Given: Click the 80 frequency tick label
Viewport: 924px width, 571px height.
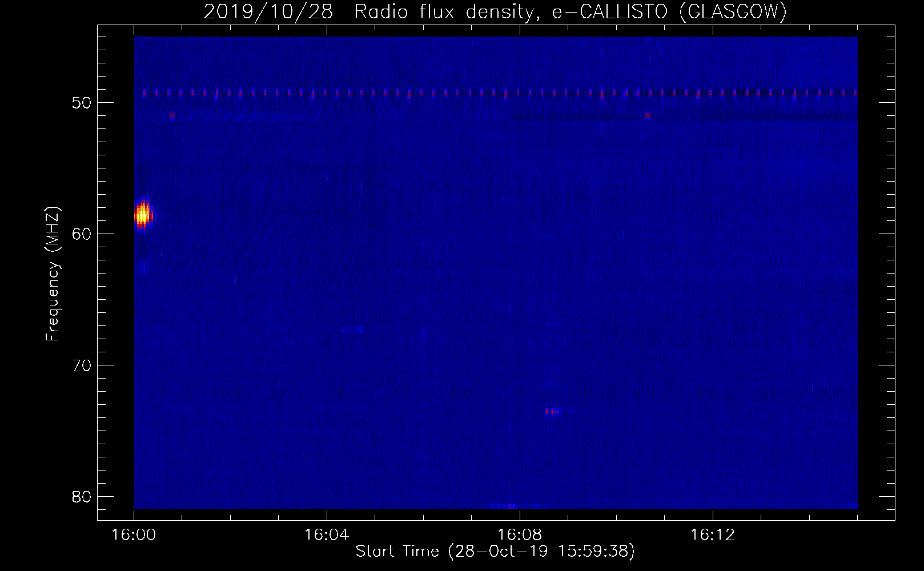Looking at the screenshot, I should (x=82, y=497).
